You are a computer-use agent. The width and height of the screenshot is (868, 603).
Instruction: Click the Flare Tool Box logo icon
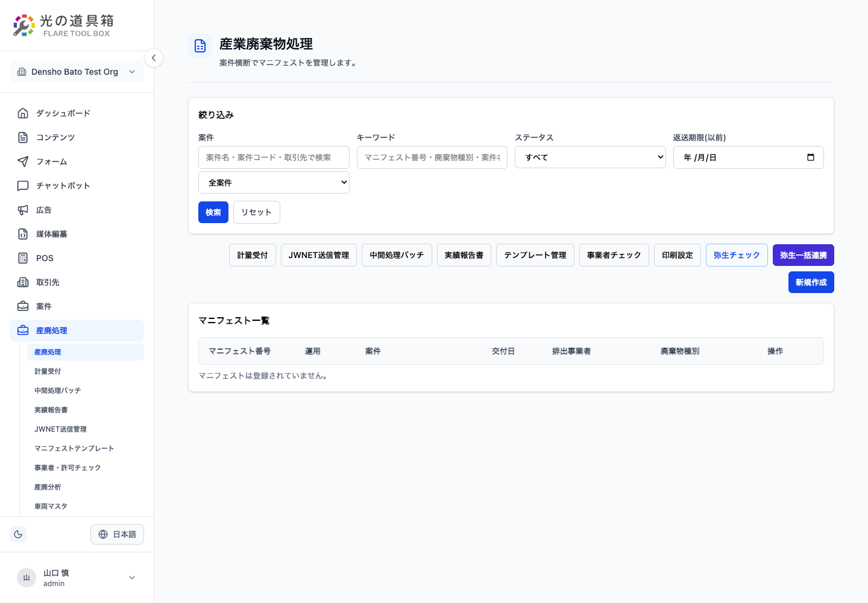(24, 25)
